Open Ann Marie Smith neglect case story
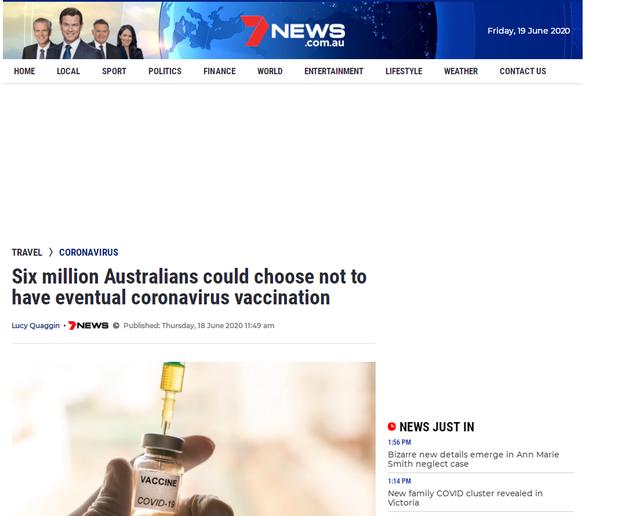Viewport: 640px width, 516px height. click(x=473, y=459)
